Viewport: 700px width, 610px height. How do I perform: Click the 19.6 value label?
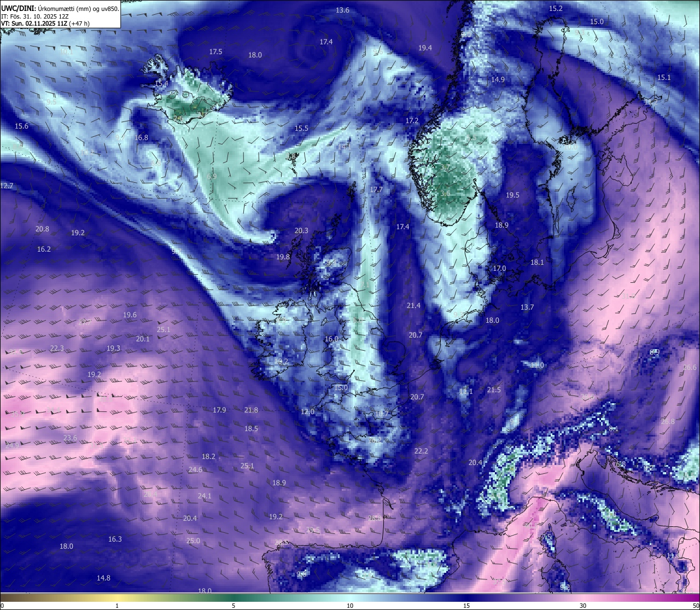pos(130,315)
